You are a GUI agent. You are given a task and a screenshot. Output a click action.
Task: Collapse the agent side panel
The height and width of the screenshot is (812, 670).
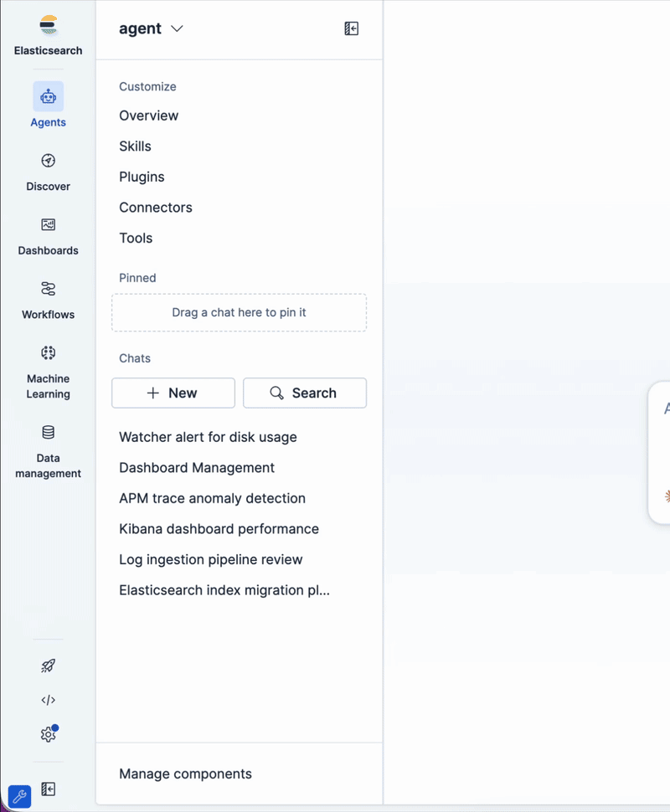click(x=351, y=28)
